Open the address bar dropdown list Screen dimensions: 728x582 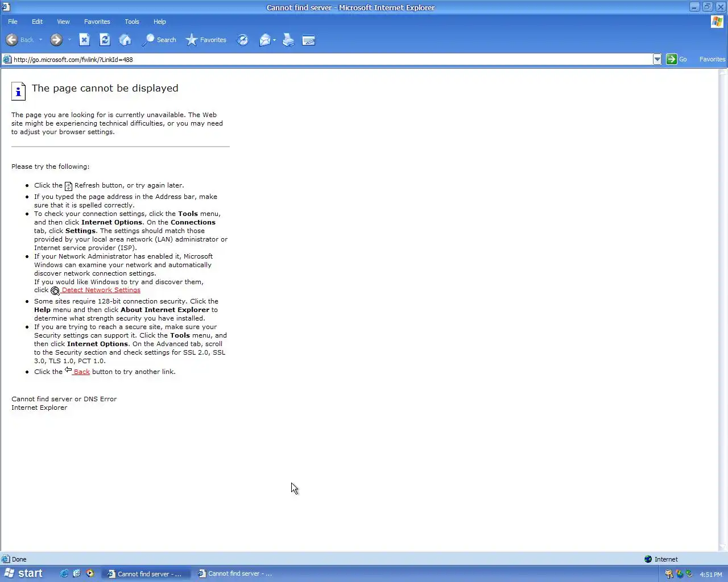click(x=657, y=59)
